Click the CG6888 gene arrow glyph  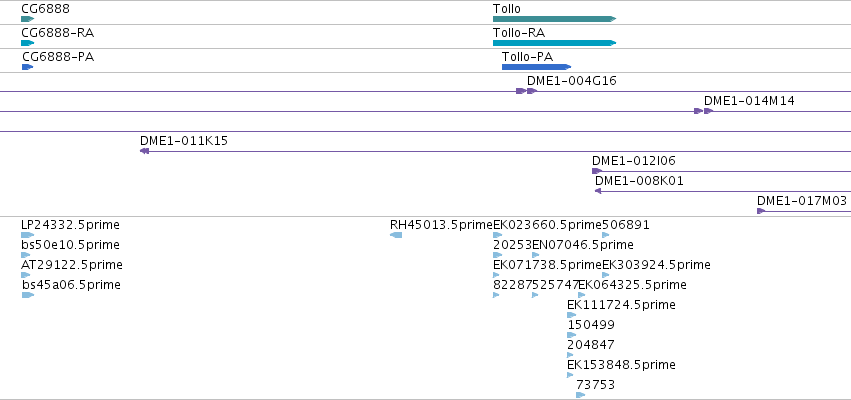click(27, 19)
